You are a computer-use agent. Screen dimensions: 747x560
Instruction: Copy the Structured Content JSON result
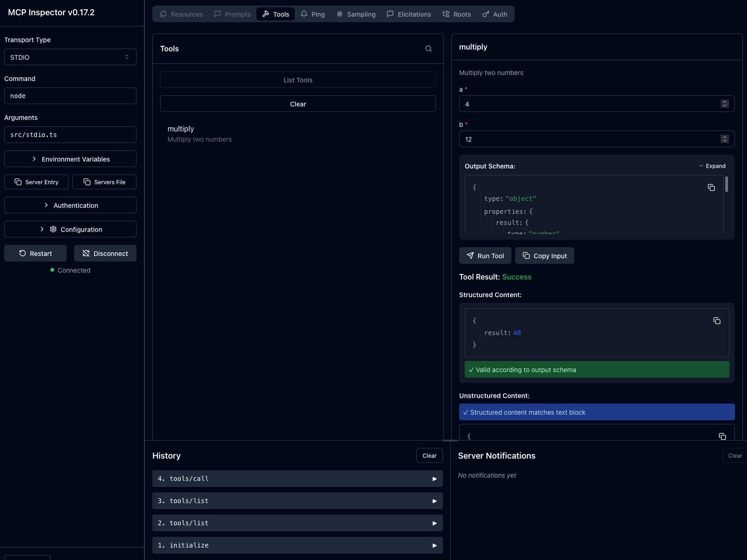click(x=716, y=321)
